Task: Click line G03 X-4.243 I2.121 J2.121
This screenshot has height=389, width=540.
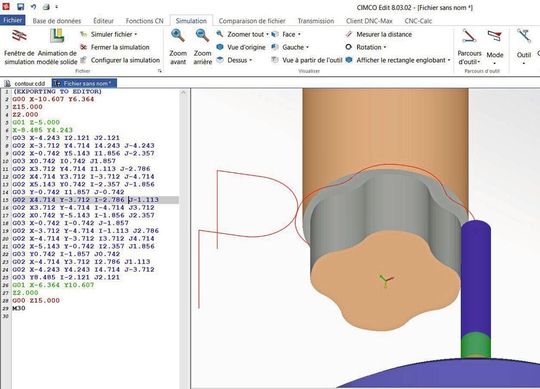Action: coord(66,138)
